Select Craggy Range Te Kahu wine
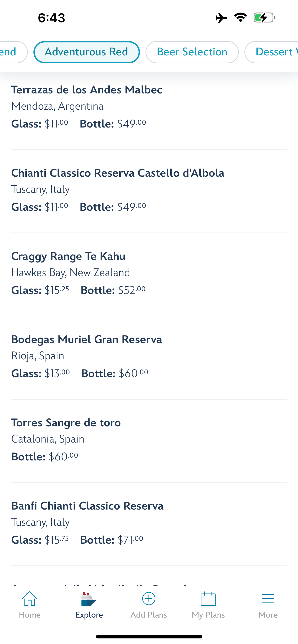Image resolution: width=298 pixels, height=644 pixels. pos(68,256)
